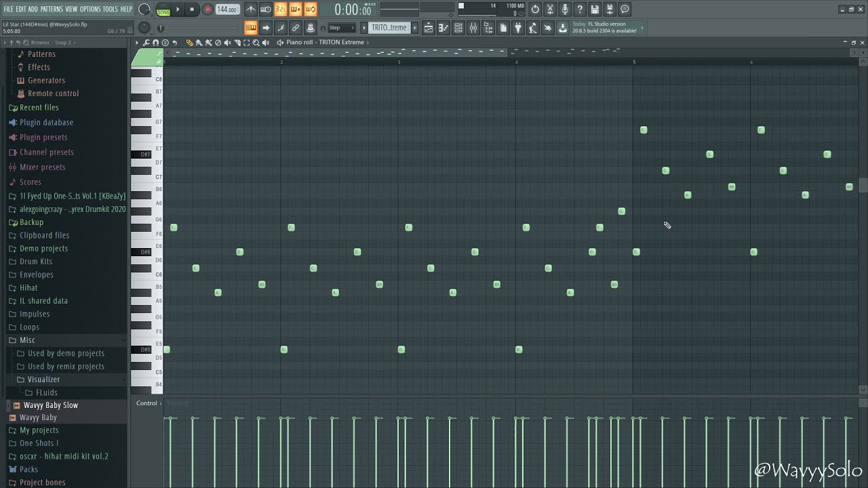868x488 pixels.
Task: Open the FILE menu
Action: 8,9
